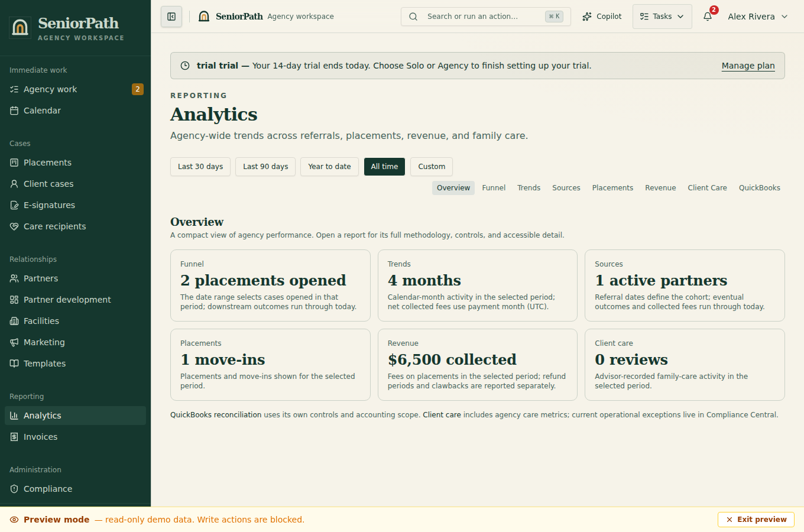Open the Tasks dropdown
The width and height of the screenshot is (804, 532).
[662, 17]
